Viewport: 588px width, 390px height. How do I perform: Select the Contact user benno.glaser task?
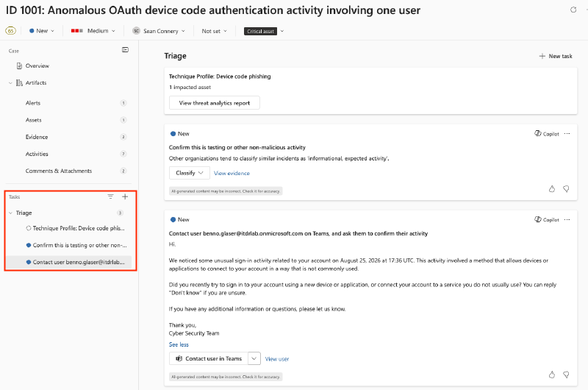69,262
